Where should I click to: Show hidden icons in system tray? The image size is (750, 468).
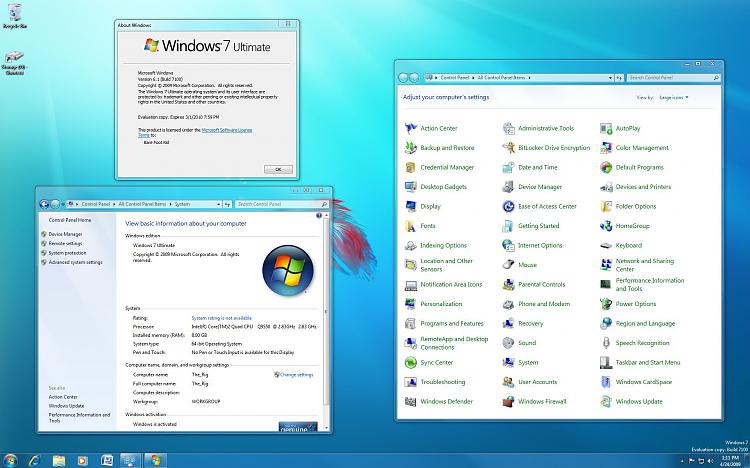point(682,461)
